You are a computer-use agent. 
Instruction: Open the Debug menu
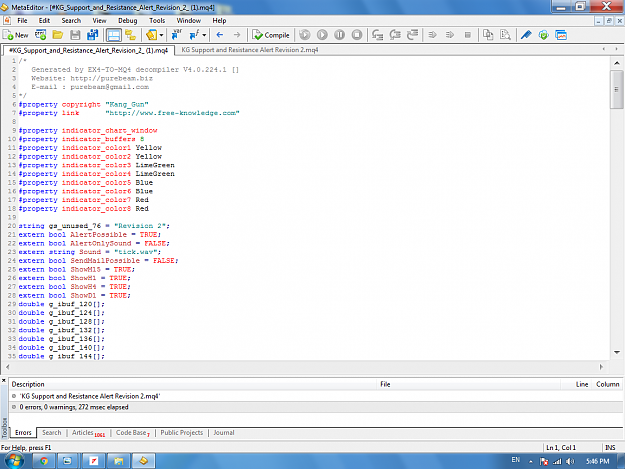[x=128, y=21]
